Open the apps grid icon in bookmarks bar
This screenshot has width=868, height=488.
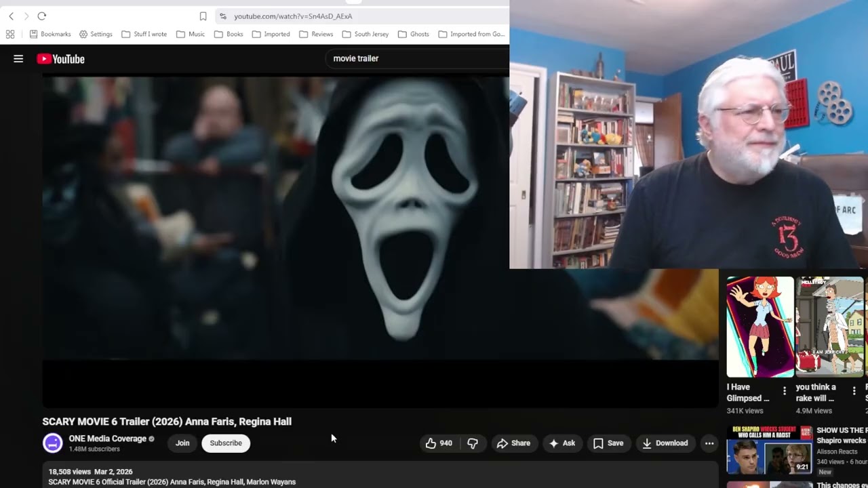[10, 34]
